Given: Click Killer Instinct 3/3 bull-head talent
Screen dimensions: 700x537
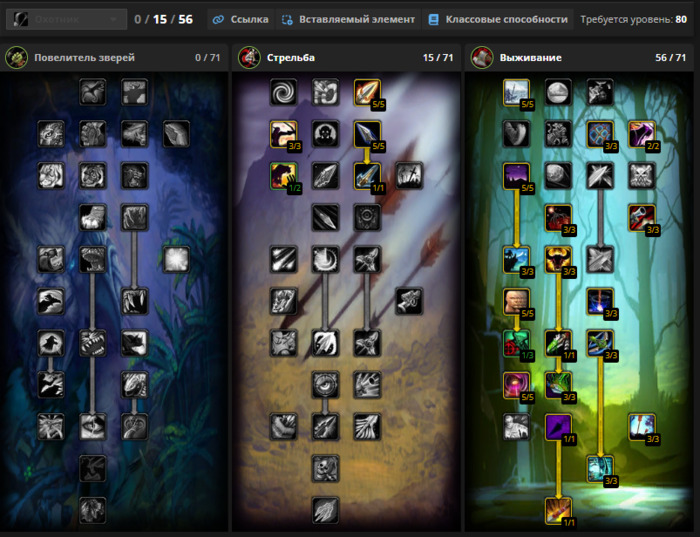Looking at the screenshot, I should tap(558, 259).
